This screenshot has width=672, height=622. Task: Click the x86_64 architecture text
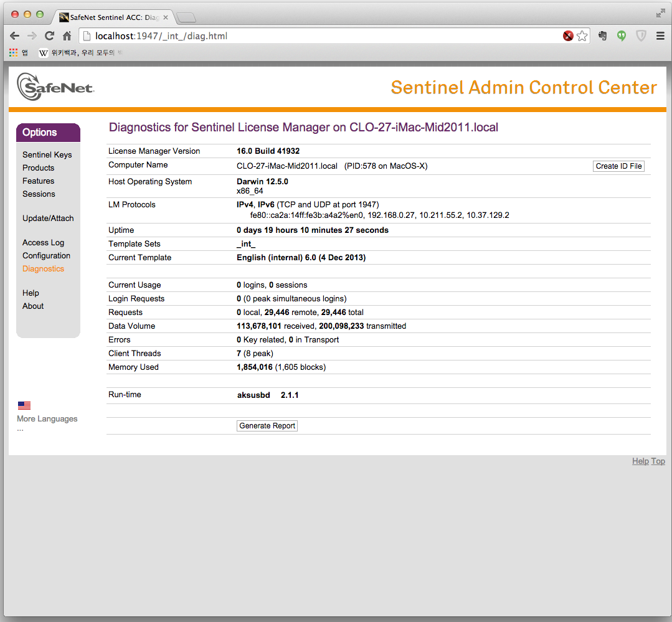point(250,191)
